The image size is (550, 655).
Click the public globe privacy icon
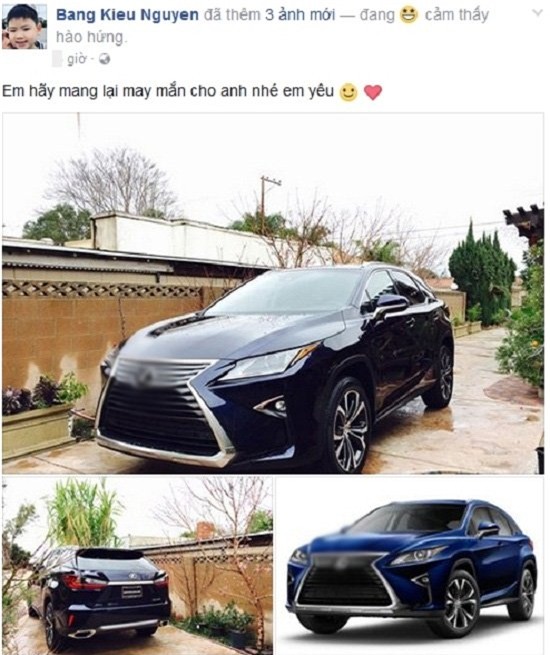104,59
